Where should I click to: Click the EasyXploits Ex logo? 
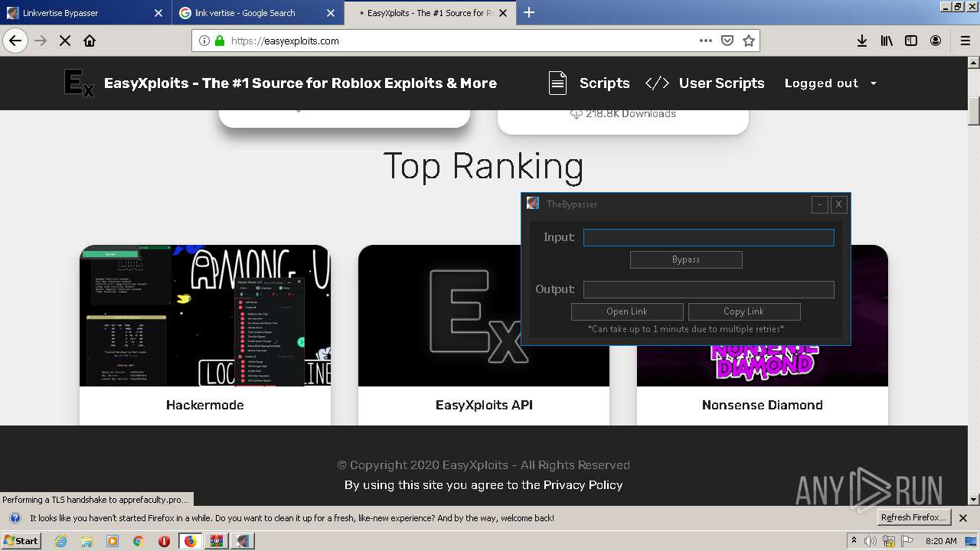[x=79, y=83]
